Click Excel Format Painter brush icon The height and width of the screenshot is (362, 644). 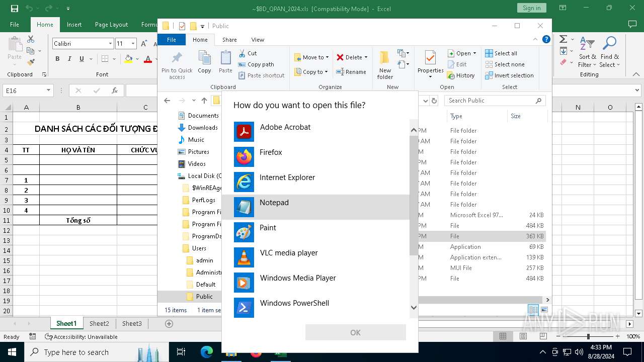click(31, 62)
